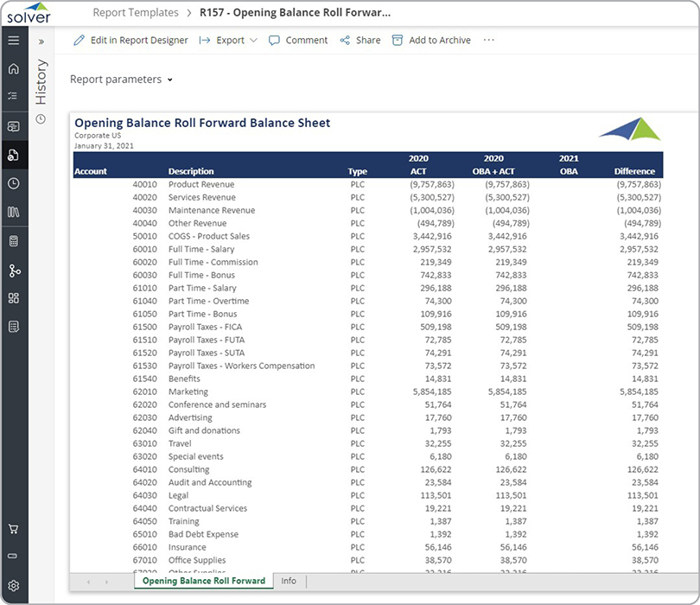Open the library books icon in sidebar
Screen dimensions: 700x605
13,212
